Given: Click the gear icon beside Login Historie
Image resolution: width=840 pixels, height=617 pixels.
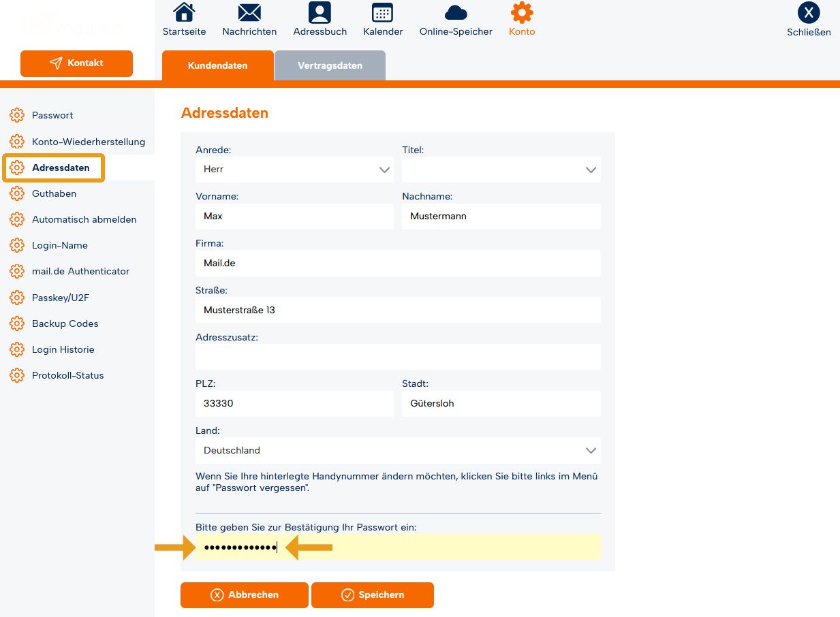Looking at the screenshot, I should 17,349.
